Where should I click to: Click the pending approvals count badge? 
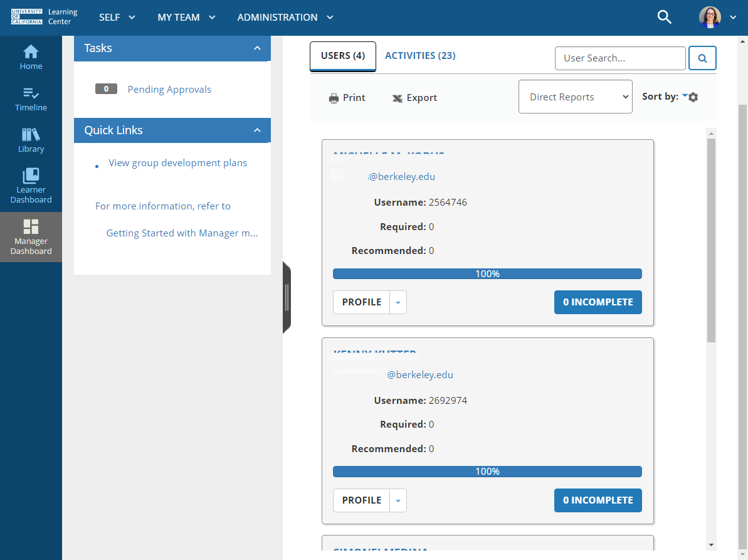[x=106, y=88]
